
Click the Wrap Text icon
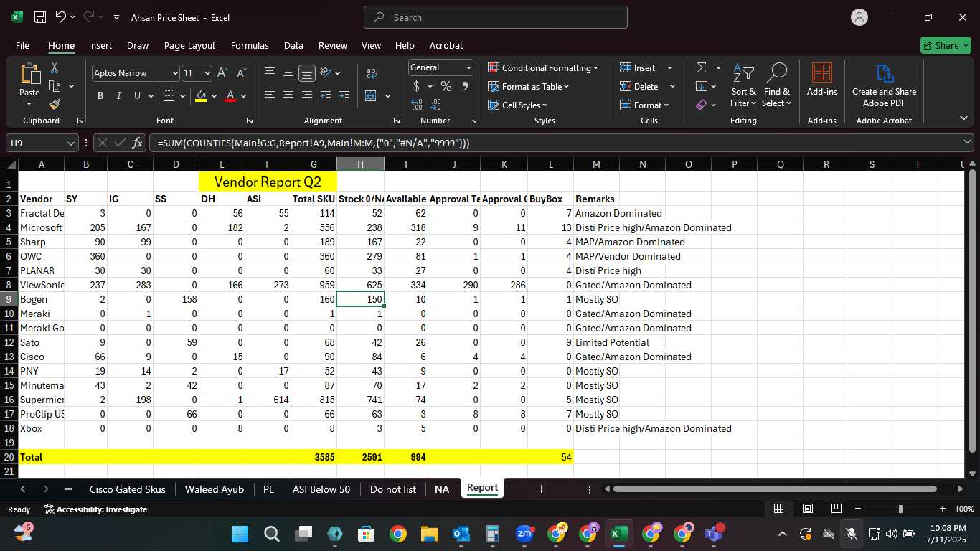(x=372, y=73)
